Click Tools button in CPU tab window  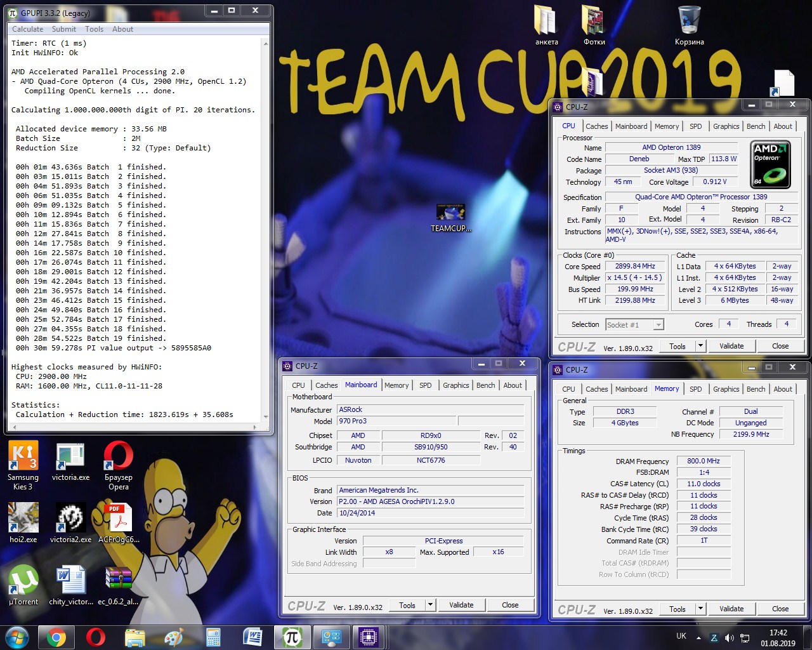pos(678,346)
